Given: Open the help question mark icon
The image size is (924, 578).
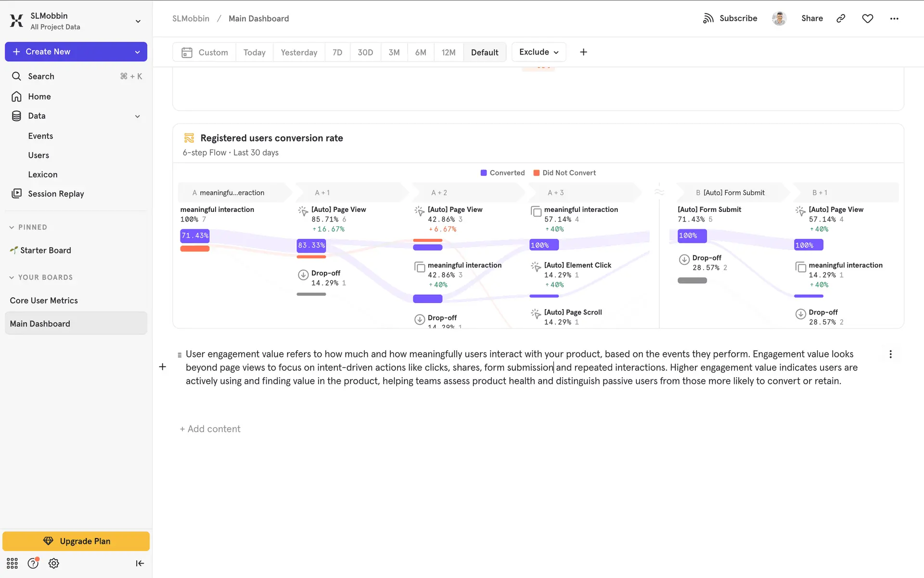Looking at the screenshot, I should click(33, 563).
